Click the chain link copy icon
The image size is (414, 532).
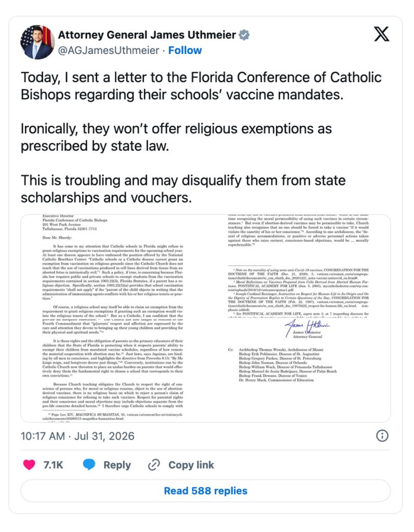point(154,465)
